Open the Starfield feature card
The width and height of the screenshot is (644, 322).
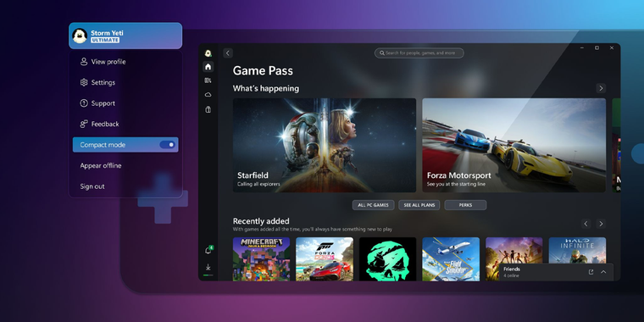[x=325, y=145]
